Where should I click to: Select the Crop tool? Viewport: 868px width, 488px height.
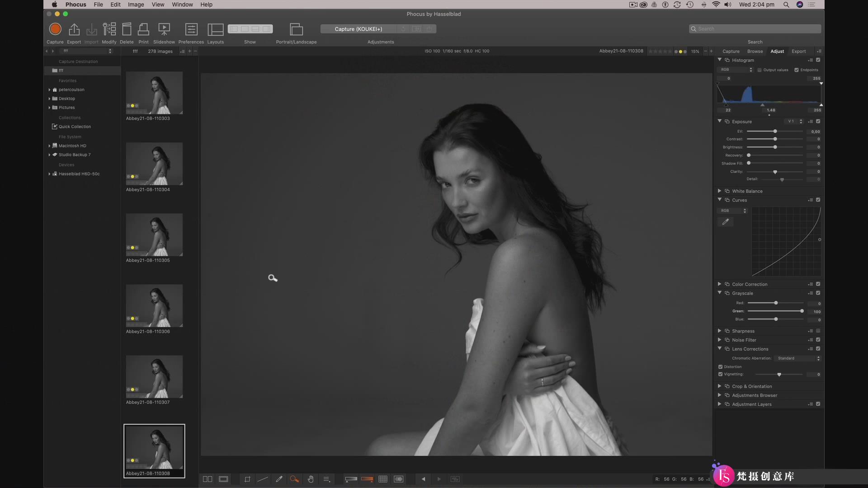click(247, 479)
